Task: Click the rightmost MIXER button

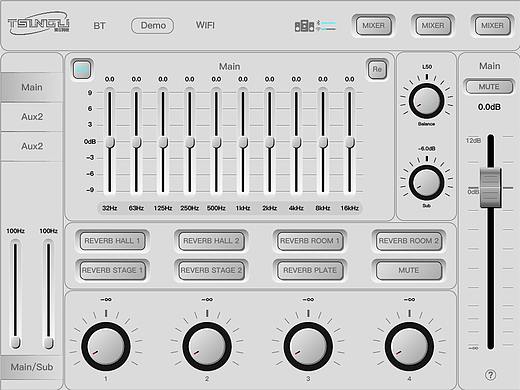Action: click(492, 26)
